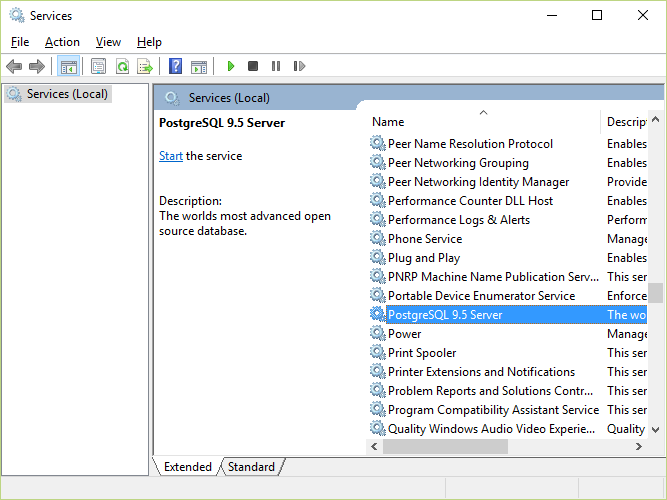Click gear icon beside Printer Extensions and Notifications
The image size is (667, 500).
(x=378, y=371)
